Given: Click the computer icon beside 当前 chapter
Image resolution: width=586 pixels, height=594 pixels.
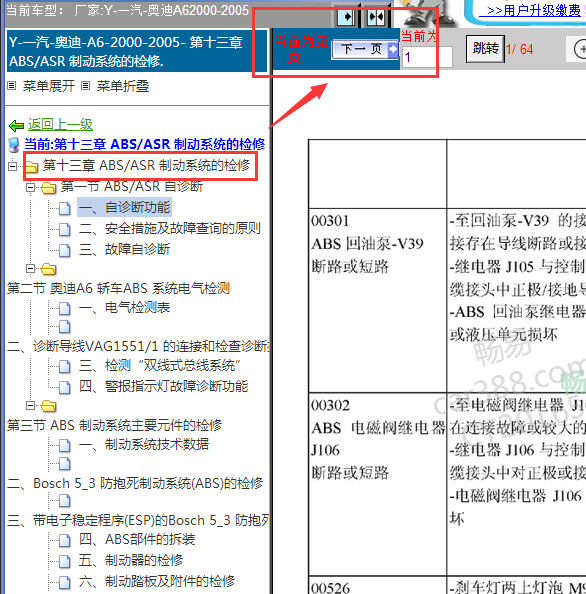Looking at the screenshot, I should [x=14, y=145].
